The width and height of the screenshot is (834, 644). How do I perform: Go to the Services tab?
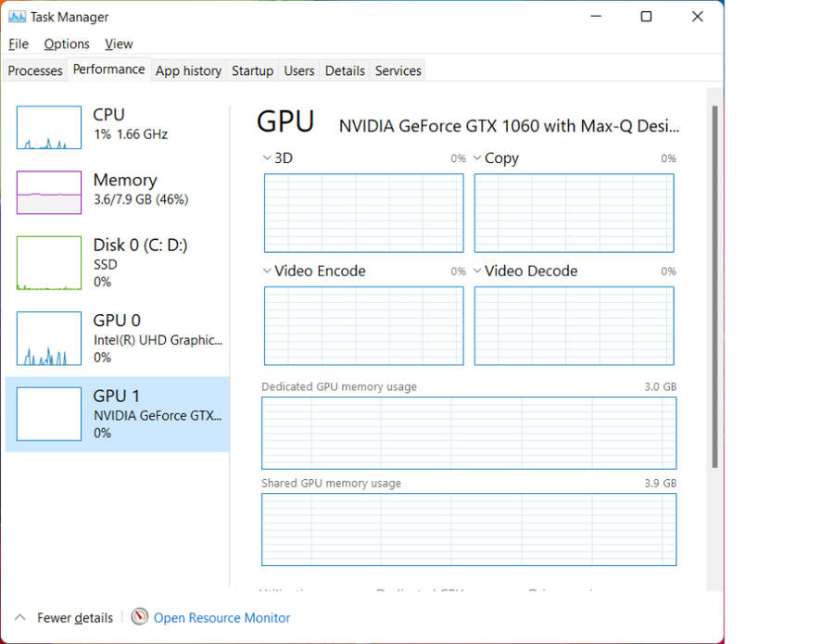pos(398,70)
